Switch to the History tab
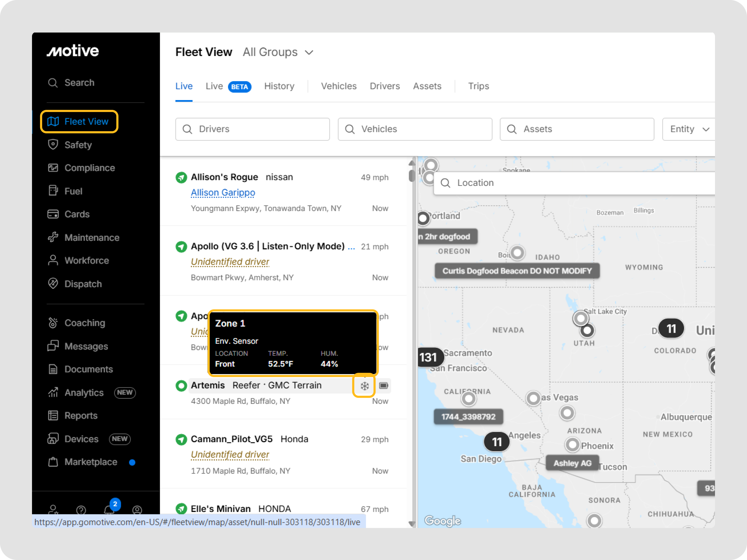The image size is (747, 560). (279, 86)
